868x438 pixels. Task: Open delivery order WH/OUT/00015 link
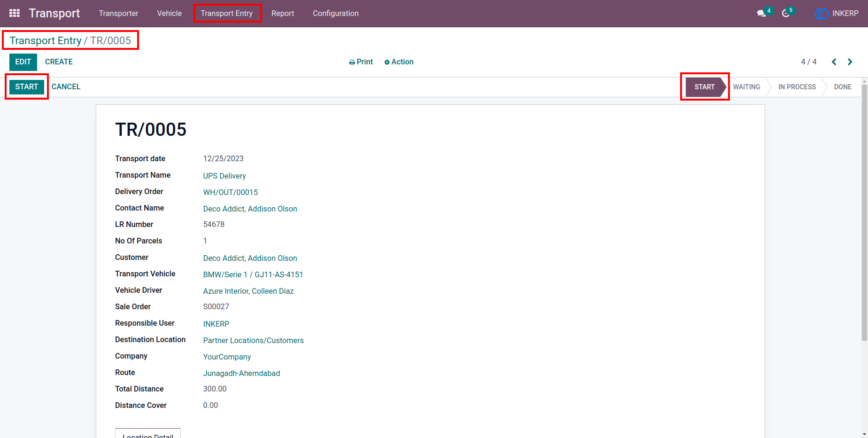point(231,192)
